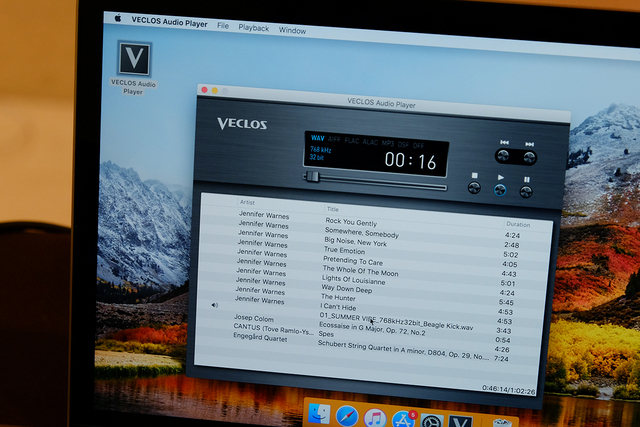Click the Artist column header
640x427 pixels.
point(247,202)
